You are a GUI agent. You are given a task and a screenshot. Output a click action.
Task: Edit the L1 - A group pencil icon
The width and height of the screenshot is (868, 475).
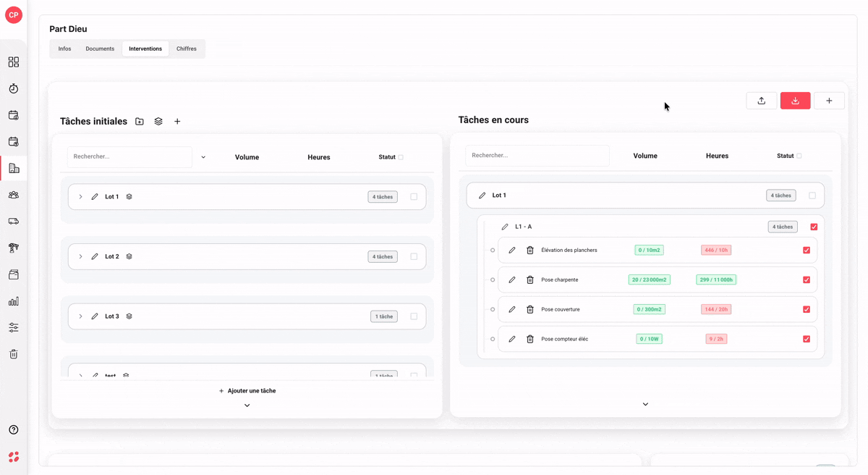505,227
